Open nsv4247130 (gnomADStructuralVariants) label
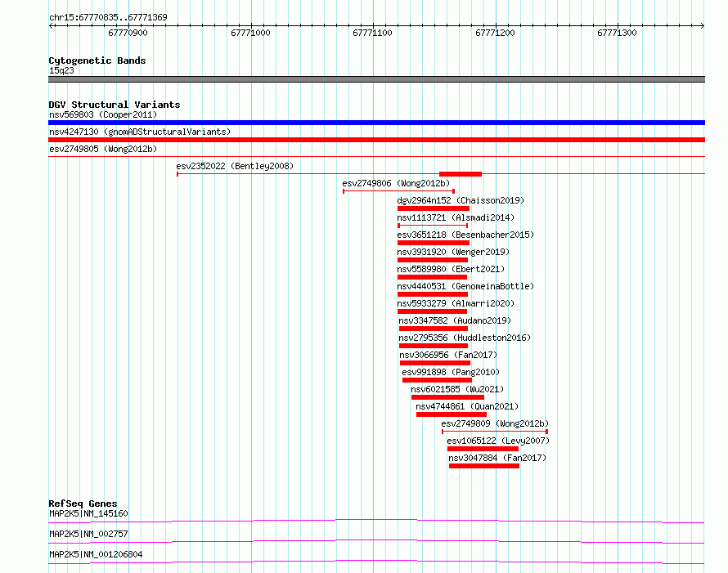728x573 pixels. coord(140,132)
